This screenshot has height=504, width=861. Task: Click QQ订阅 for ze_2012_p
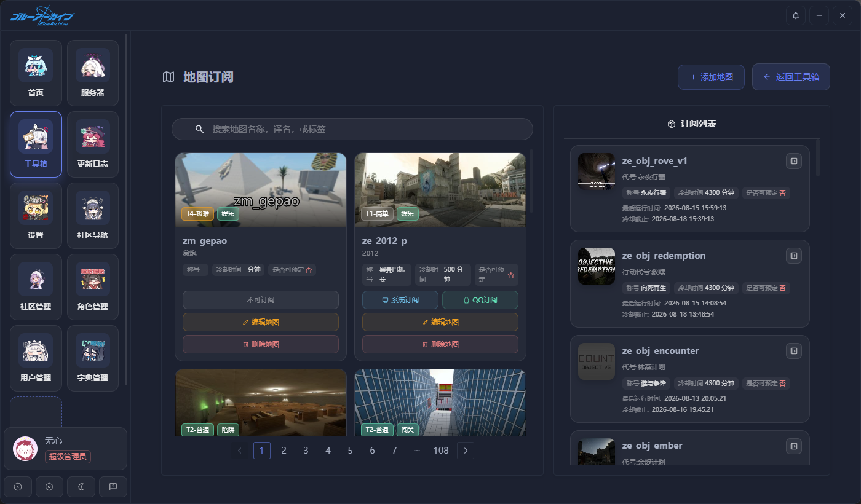pyautogui.click(x=480, y=300)
